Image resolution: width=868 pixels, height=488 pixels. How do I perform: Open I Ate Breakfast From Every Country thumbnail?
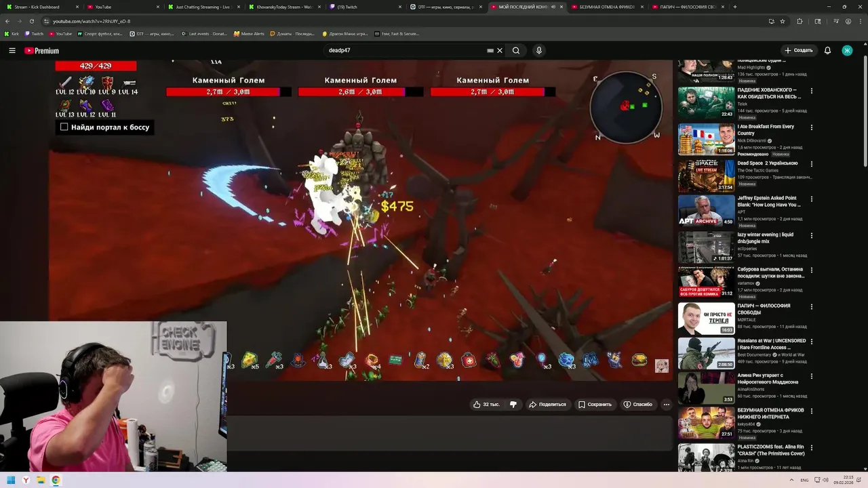[706, 140]
